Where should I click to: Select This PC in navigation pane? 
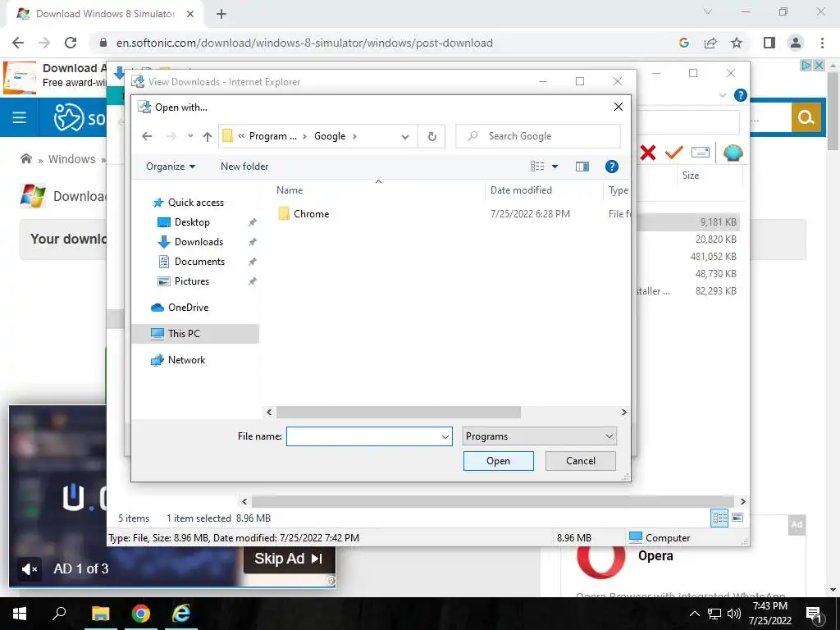click(195, 334)
